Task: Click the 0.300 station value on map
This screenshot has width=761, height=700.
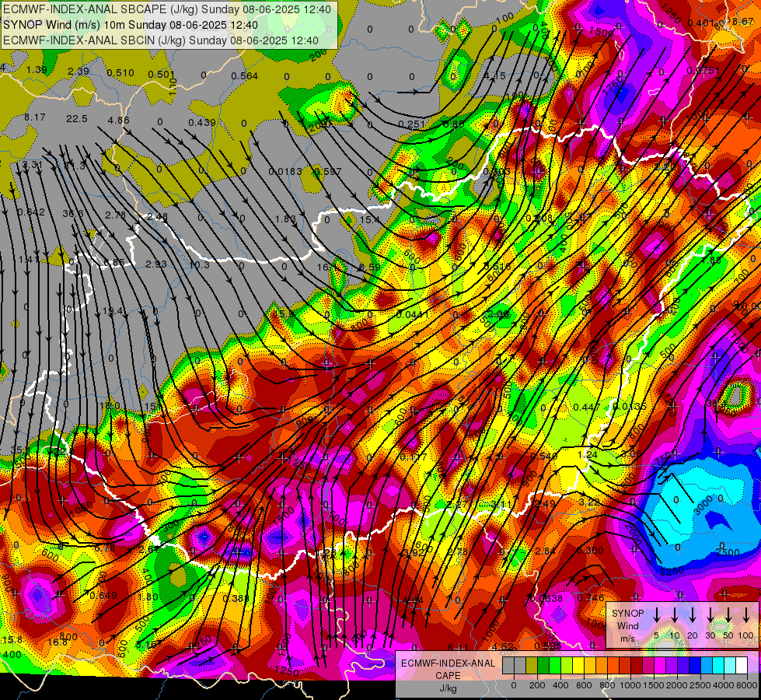Action: [590, 551]
